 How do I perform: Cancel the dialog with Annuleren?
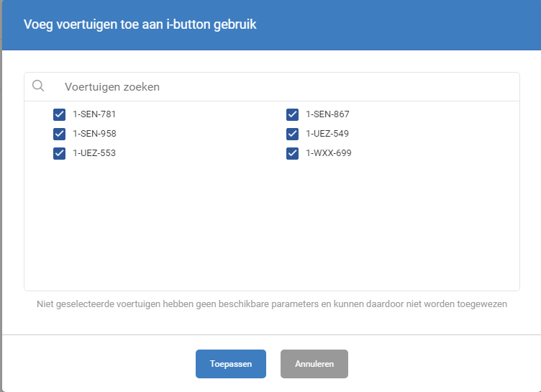(314, 364)
